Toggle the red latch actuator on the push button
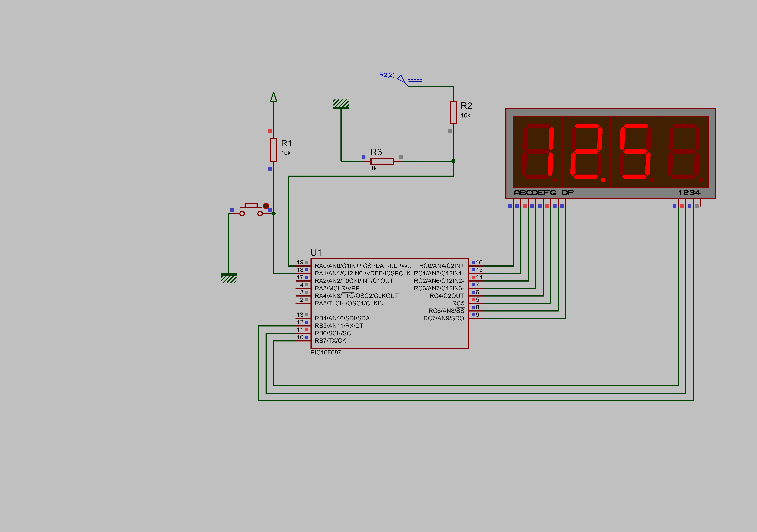This screenshot has height=532, width=757. [x=266, y=206]
